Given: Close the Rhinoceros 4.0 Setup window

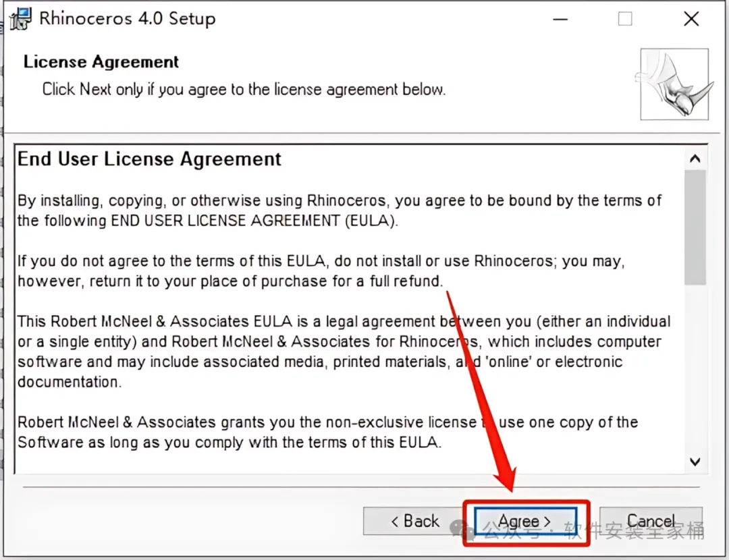Looking at the screenshot, I should click(691, 19).
